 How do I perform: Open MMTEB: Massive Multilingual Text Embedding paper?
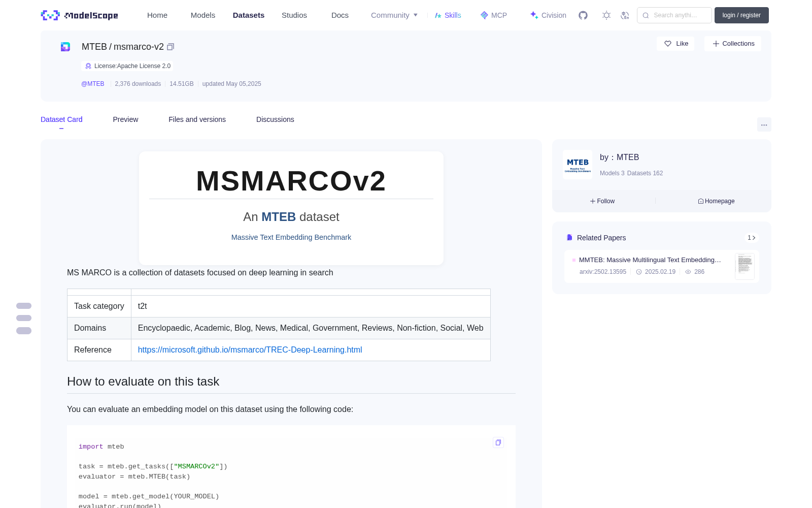[650, 260]
